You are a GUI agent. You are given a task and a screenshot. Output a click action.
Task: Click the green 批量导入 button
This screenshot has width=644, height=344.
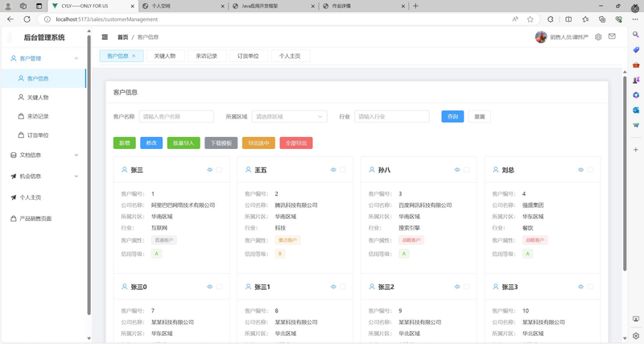184,143
